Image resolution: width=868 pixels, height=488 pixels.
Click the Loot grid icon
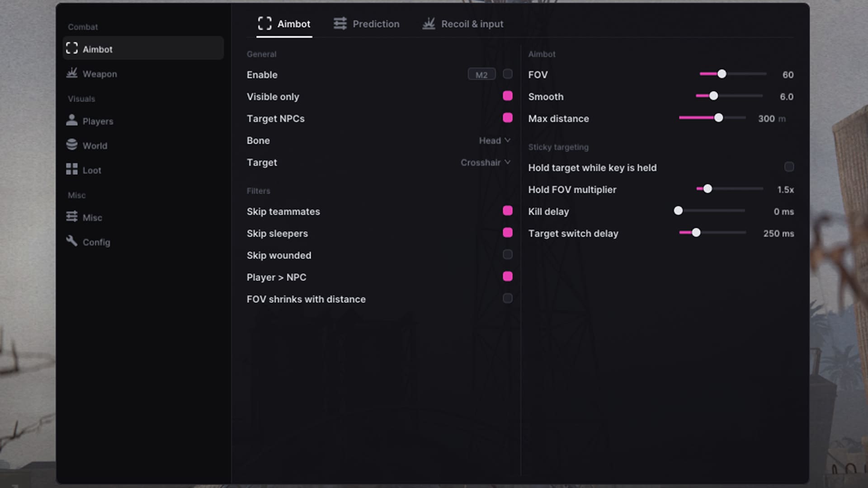72,169
